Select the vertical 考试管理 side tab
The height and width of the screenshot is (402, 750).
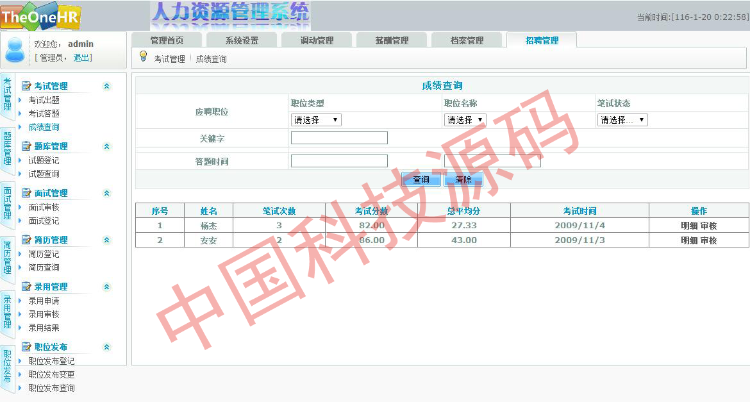(7, 95)
